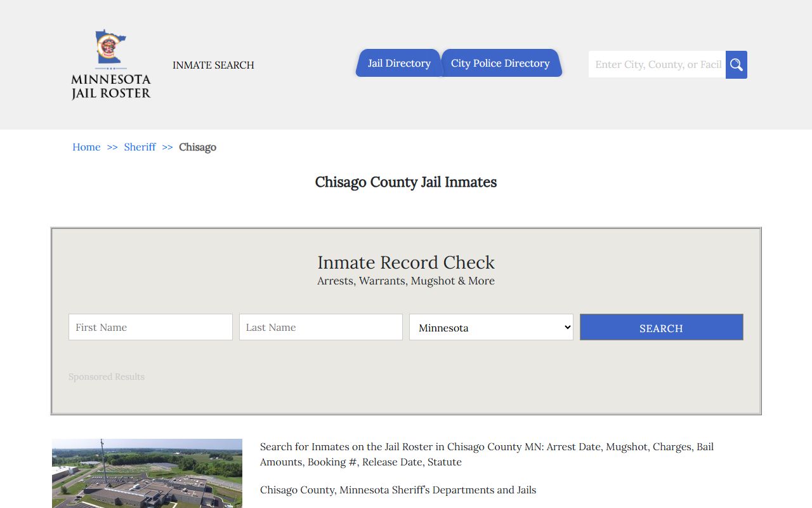
Task: Go to Sheriff breadcrumb link
Action: [140, 147]
